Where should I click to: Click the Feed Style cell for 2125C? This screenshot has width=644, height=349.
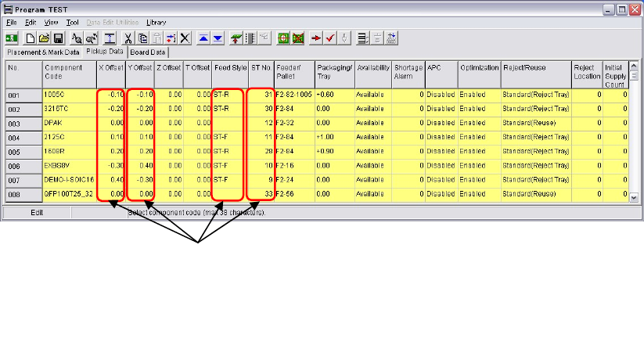coord(228,138)
